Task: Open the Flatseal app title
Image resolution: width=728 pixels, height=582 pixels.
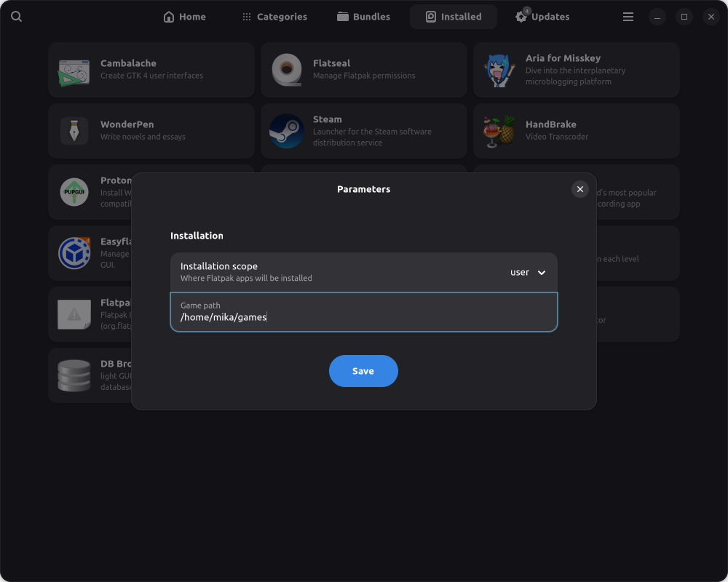Action: coord(331,63)
